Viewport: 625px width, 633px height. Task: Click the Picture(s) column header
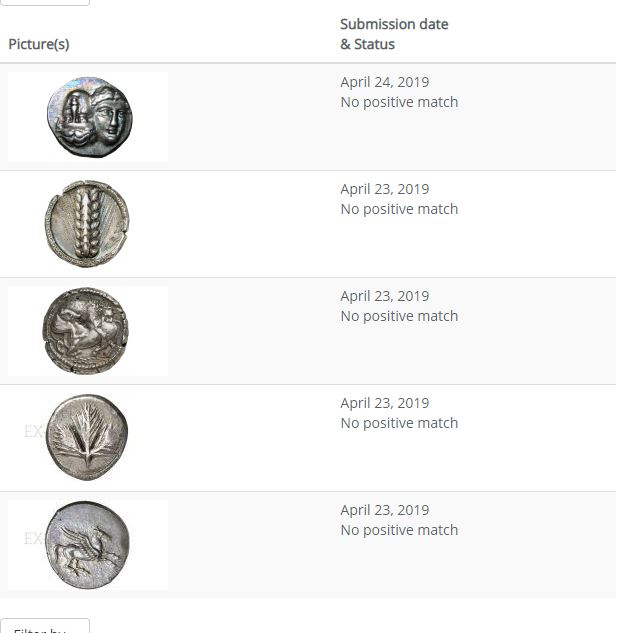pyautogui.click(x=39, y=44)
